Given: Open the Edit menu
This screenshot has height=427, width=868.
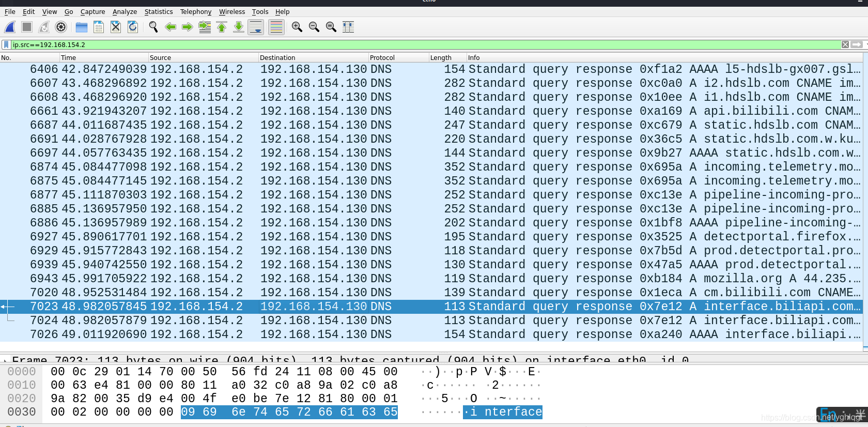Looking at the screenshot, I should click(x=29, y=11).
